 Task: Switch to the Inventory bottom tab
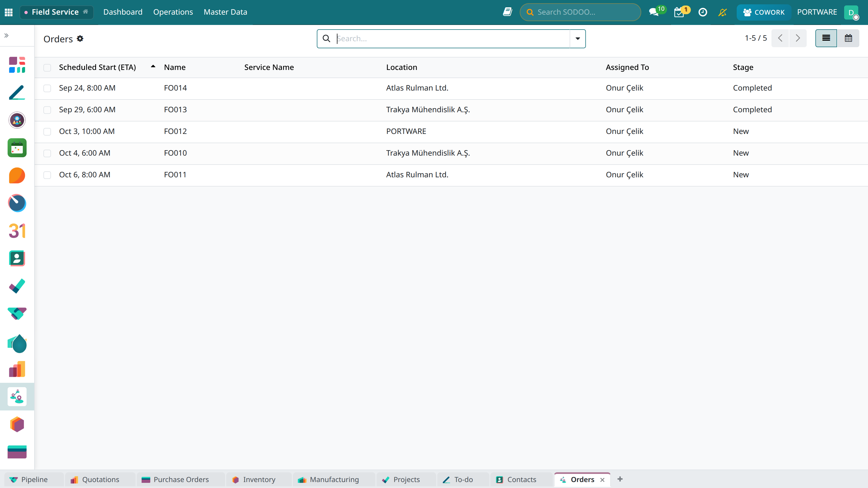pos(259,479)
